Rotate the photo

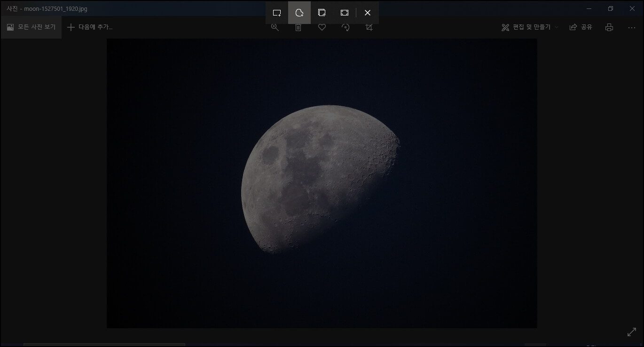(346, 28)
